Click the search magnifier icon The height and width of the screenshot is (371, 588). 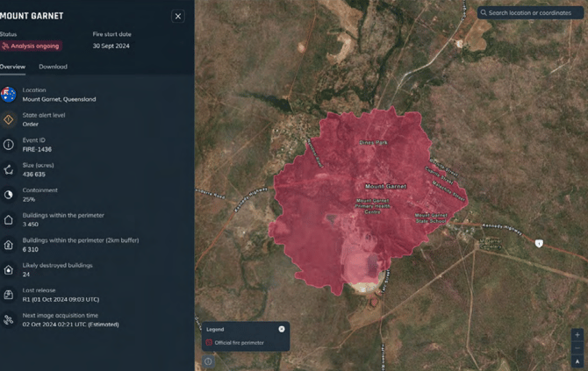click(484, 13)
